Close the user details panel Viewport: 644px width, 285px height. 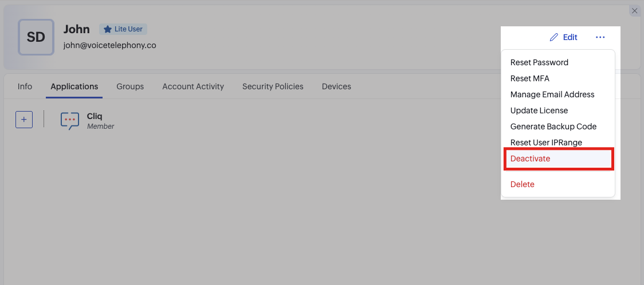click(x=635, y=11)
